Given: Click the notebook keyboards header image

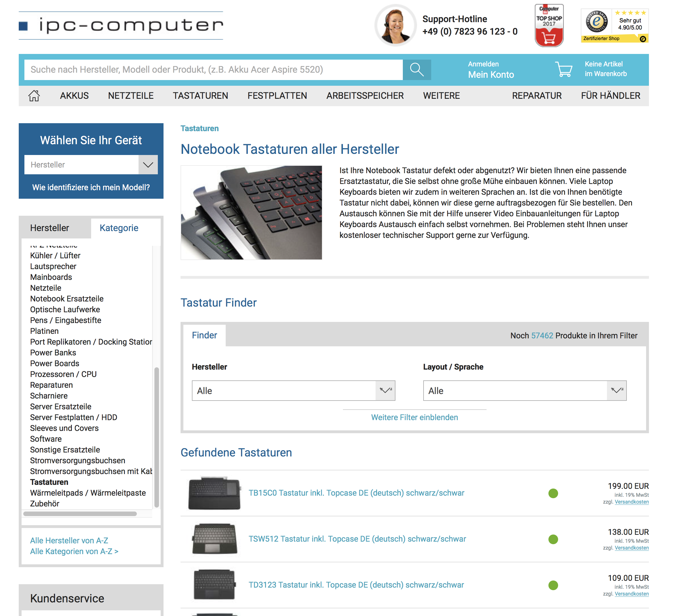Looking at the screenshot, I should point(251,213).
